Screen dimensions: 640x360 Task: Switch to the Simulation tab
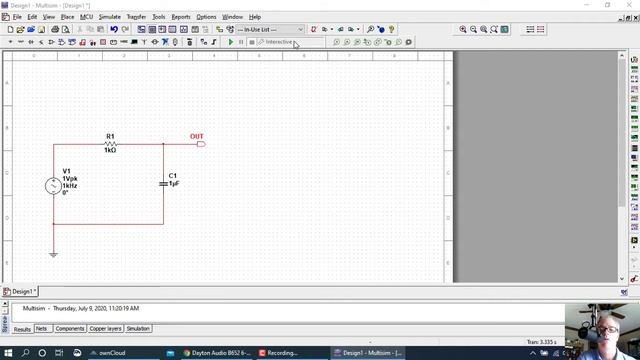pyautogui.click(x=138, y=329)
